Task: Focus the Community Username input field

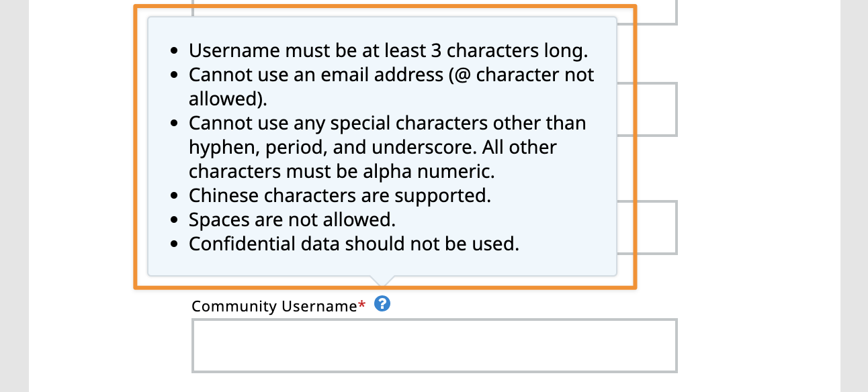Action: pyautogui.click(x=434, y=346)
